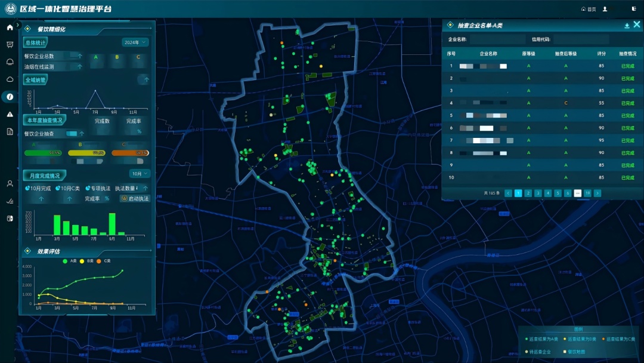Screen dimensions: 644x363
Task: Collapse the left panel with chevron arrow
Action: click(18, 25)
